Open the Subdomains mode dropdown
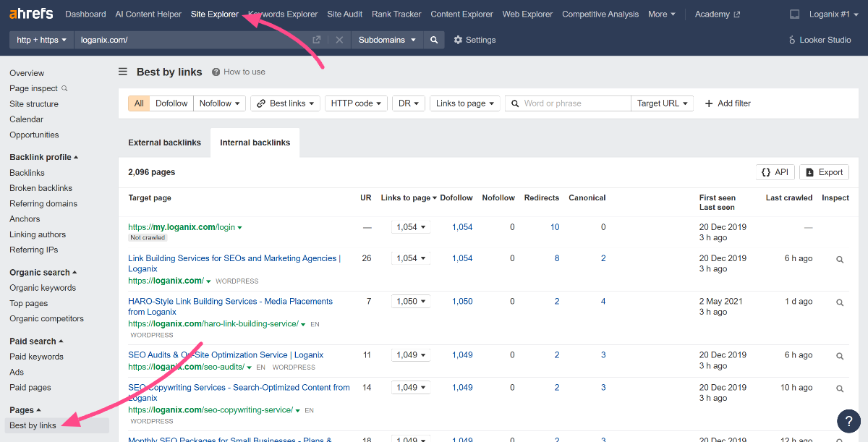The height and width of the screenshot is (442, 868). (x=387, y=40)
